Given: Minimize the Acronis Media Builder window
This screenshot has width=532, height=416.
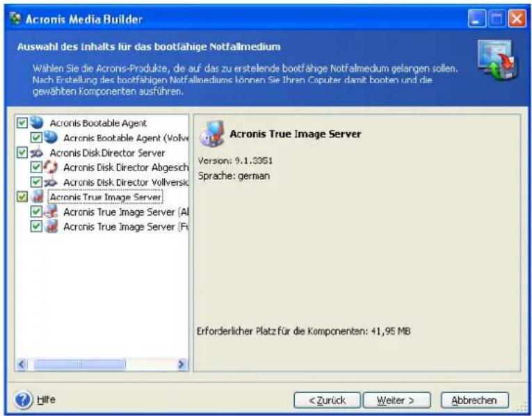Looking at the screenshot, I should coord(476,18).
